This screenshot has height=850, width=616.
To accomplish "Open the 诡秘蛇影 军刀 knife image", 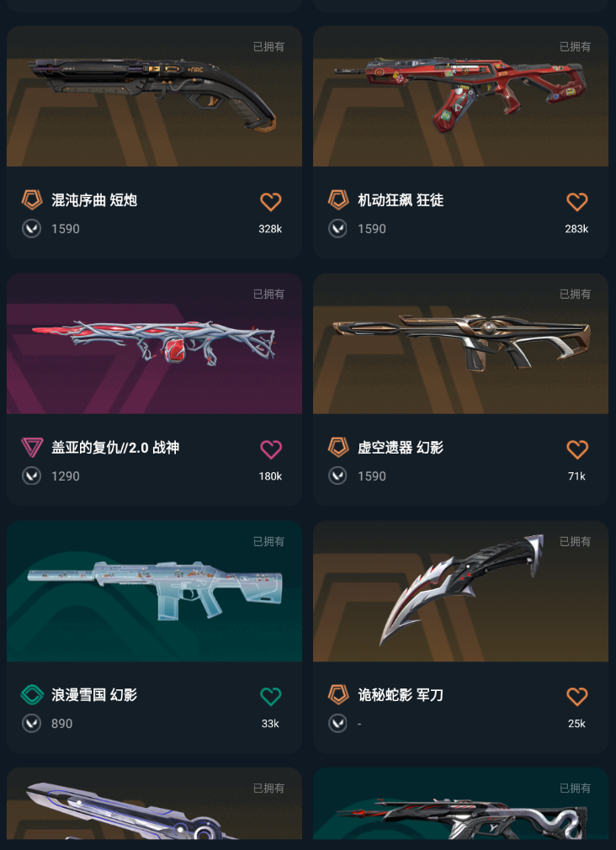I will point(460,590).
